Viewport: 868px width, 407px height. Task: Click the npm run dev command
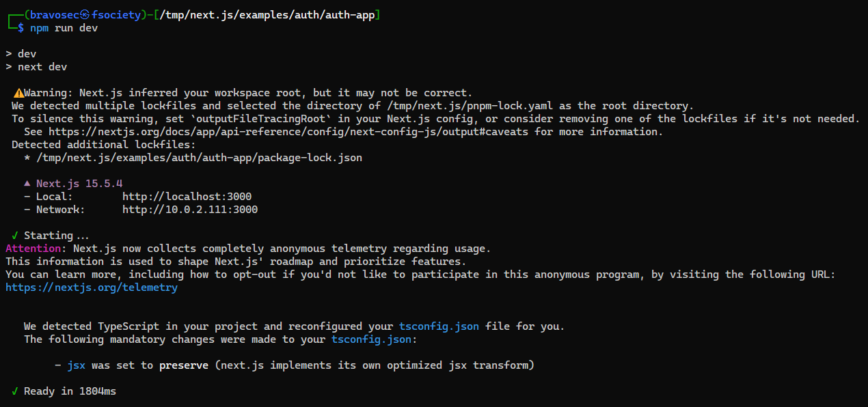(64, 28)
